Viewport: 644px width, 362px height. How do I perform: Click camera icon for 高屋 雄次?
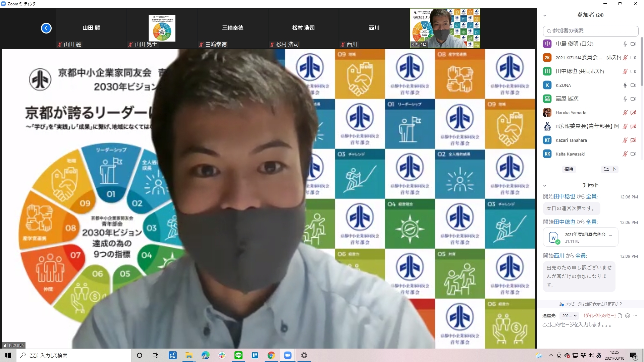coord(633,99)
